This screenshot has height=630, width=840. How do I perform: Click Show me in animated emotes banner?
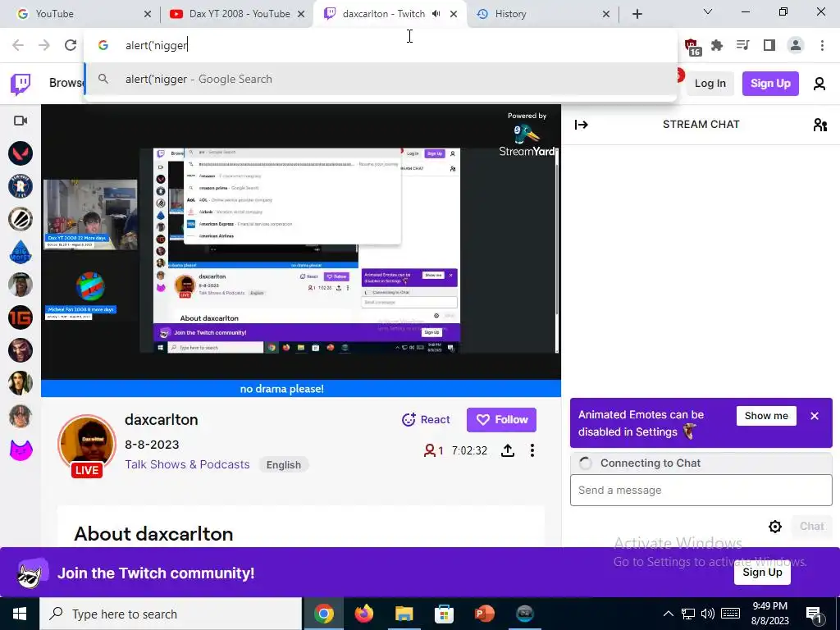point(766,416)
